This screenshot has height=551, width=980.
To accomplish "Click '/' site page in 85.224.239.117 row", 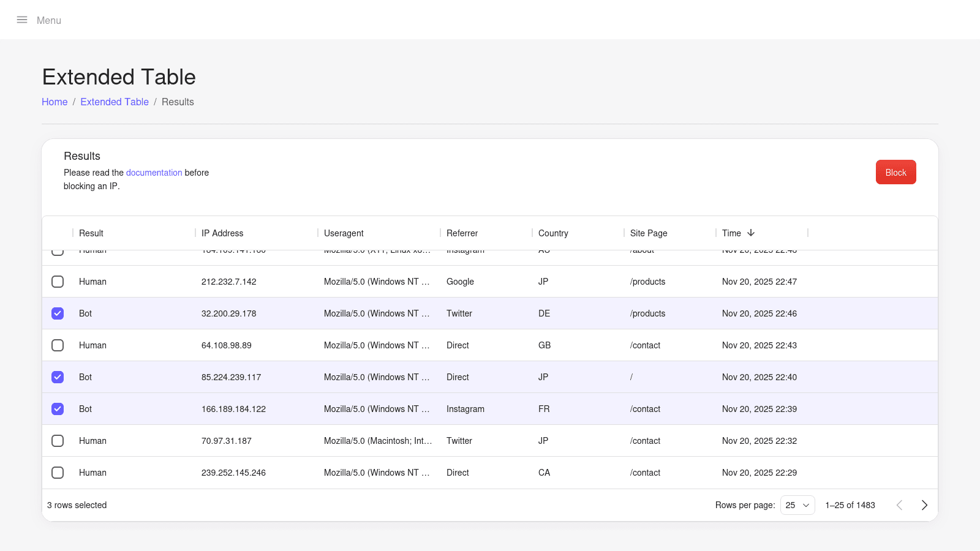I will [631, 377].
